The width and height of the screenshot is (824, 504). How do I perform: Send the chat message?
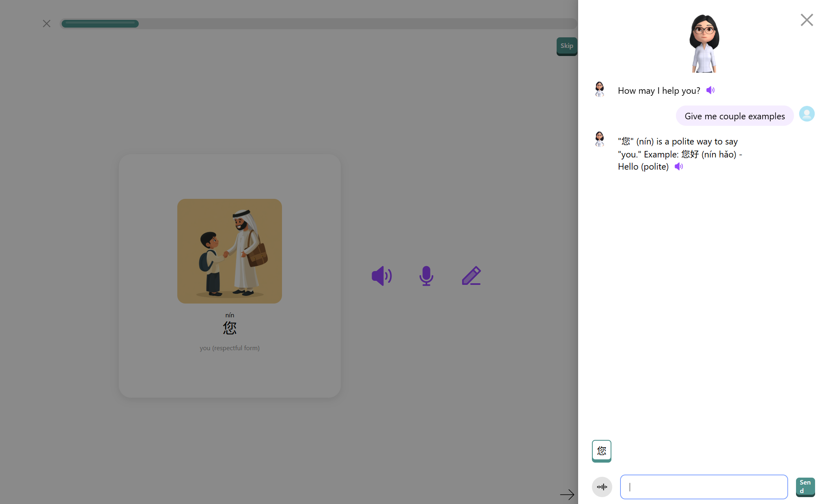(805, 487)
